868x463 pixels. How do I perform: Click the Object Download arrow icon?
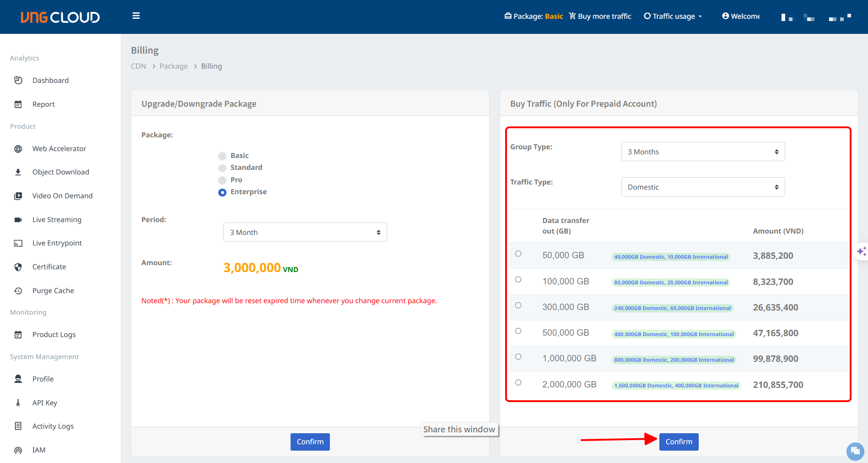tap(18, 172)
